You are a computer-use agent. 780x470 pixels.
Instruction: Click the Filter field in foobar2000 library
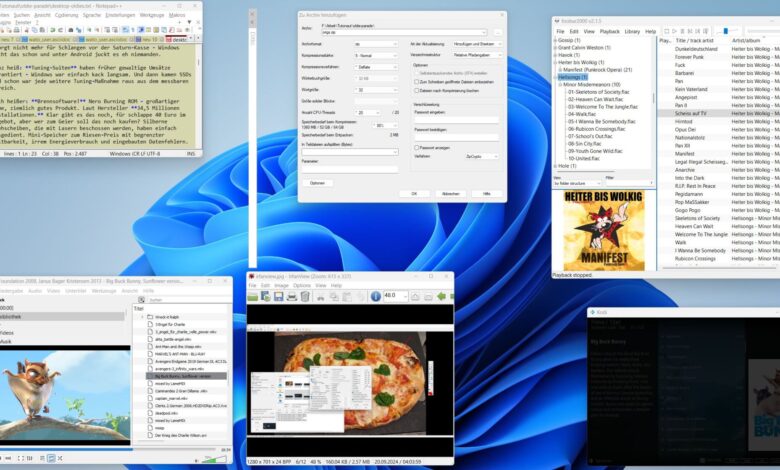(x=629, y=184)
